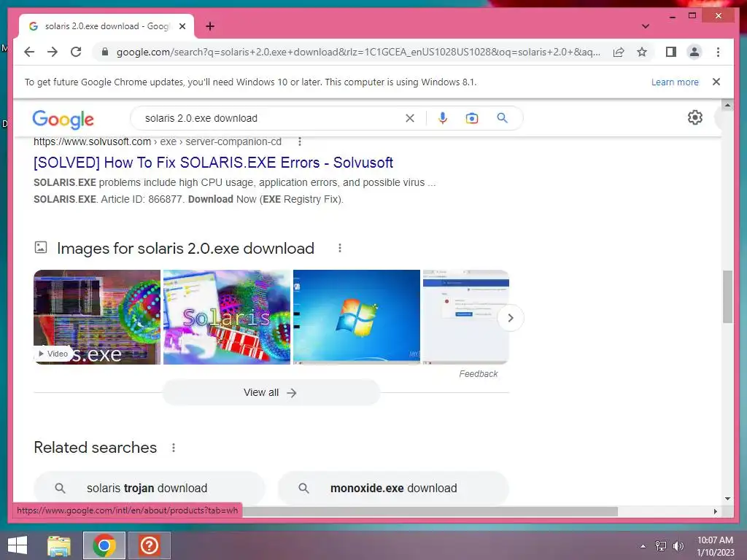747x560 pixels.
Task: Open the colorful Solaris image thumbnail
Action: tap(227, 317)
